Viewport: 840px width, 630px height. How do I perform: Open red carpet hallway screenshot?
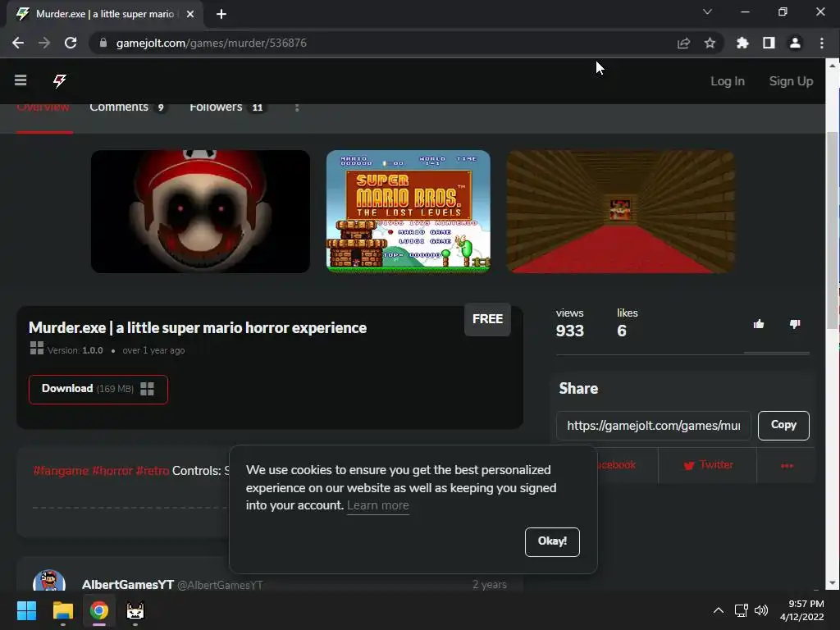(x=620, y=212)
